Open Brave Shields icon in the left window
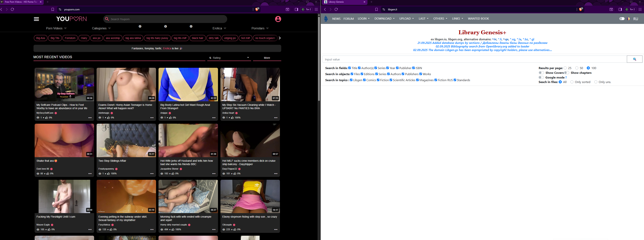This screenshot has height=240, width=644. coord(257,9)
